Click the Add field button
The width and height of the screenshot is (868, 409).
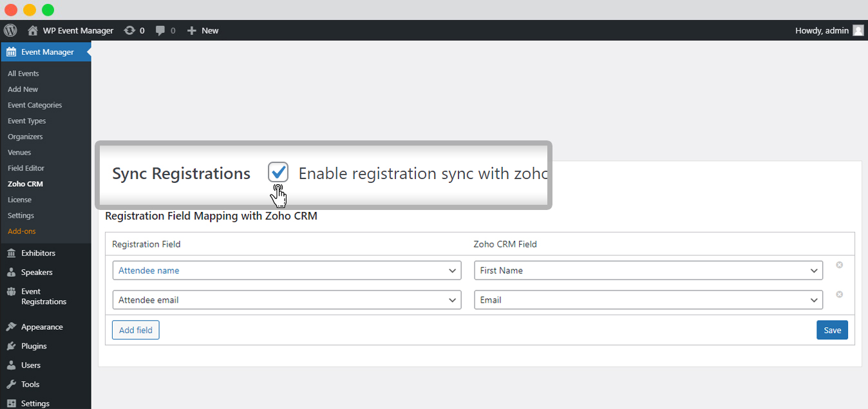pyautogui.click(x=136, y=330)
